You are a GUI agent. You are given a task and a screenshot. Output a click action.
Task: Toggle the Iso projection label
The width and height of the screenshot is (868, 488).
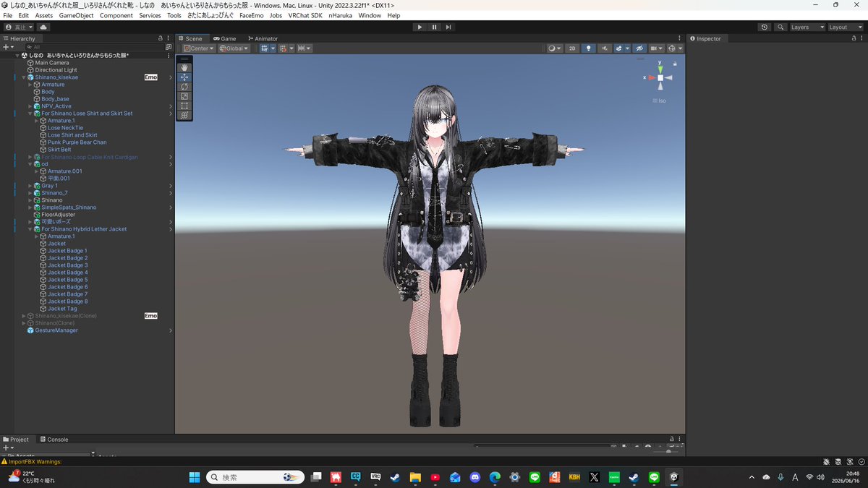(660, 100)
